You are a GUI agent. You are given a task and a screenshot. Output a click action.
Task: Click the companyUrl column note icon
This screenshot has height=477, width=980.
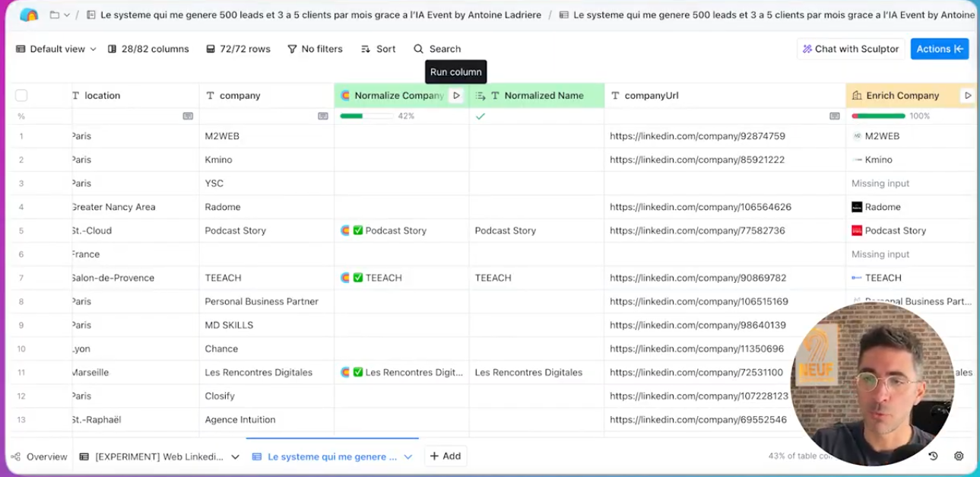click(834, 116)
